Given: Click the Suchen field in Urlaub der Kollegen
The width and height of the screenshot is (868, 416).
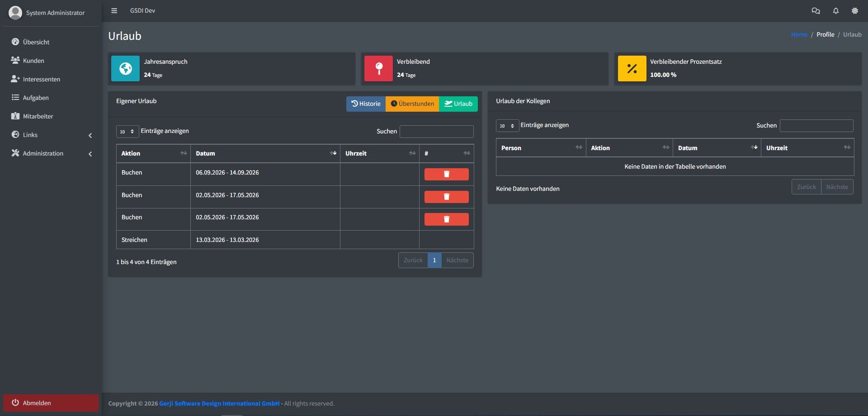Looking at the screenshot, I should point(816,126).
